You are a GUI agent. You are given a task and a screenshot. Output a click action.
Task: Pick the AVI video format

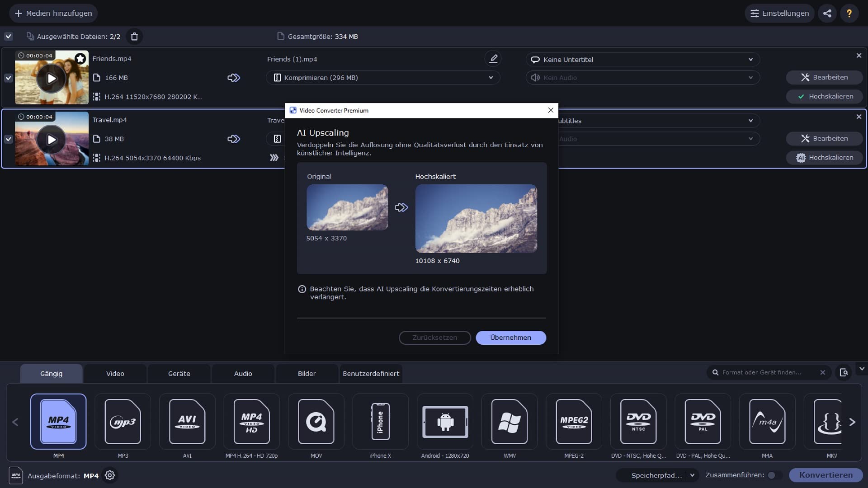pyautogui.click(x=187, y=422)
